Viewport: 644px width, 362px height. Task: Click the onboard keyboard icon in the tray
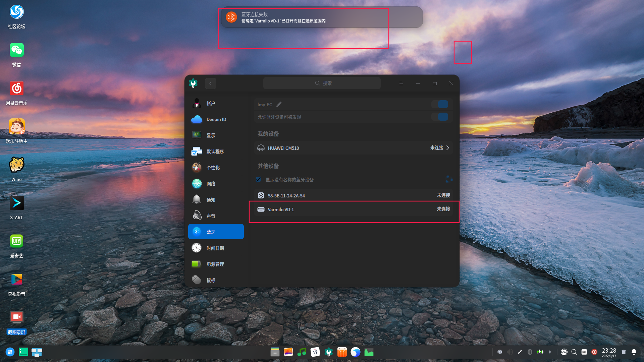coord(584,352)
